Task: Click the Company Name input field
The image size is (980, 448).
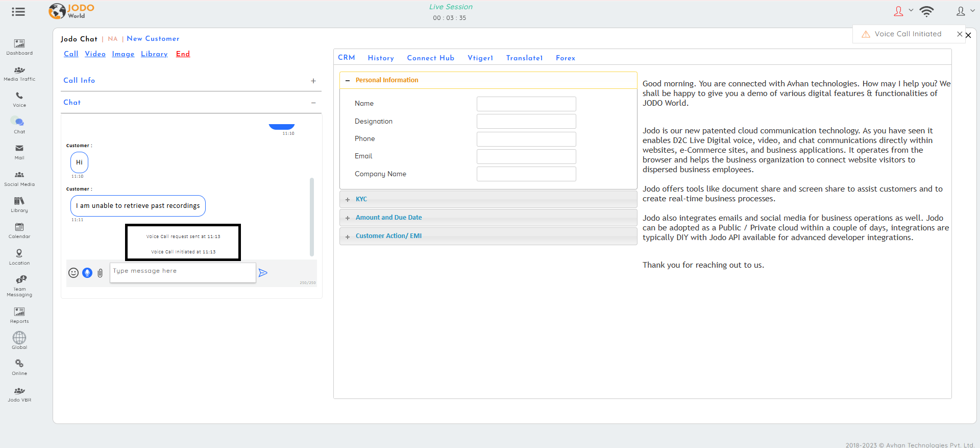Action: [x=526, y=174]
